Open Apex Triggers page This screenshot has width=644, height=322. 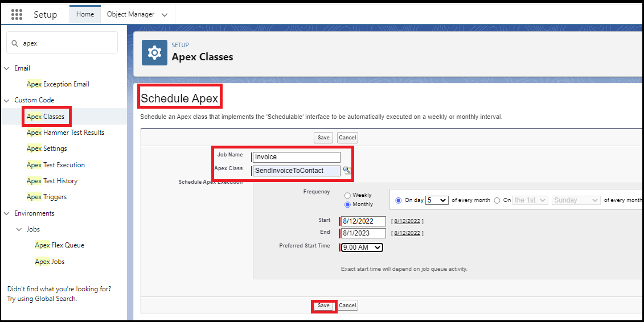[x=47, y=197]
